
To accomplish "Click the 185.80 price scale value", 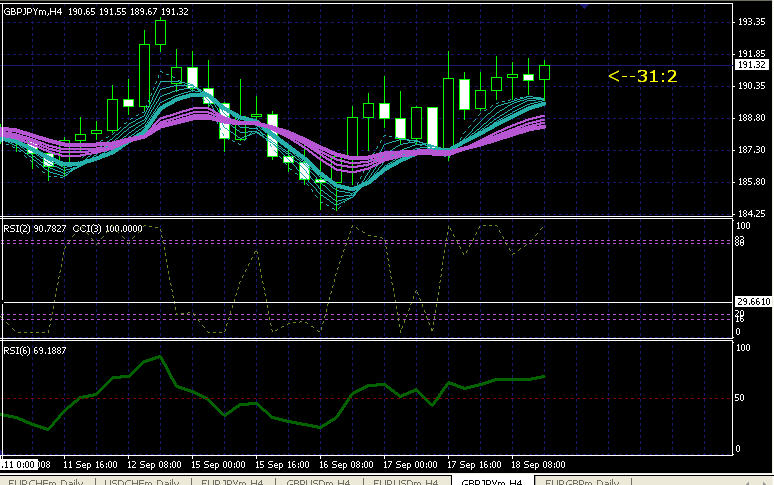I will pos(751,182).
